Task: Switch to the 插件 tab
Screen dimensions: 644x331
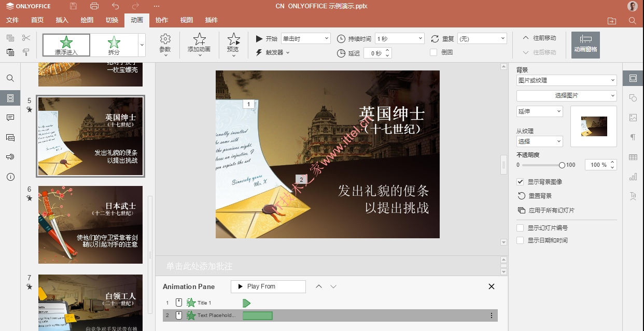Action: click(212, 20)
